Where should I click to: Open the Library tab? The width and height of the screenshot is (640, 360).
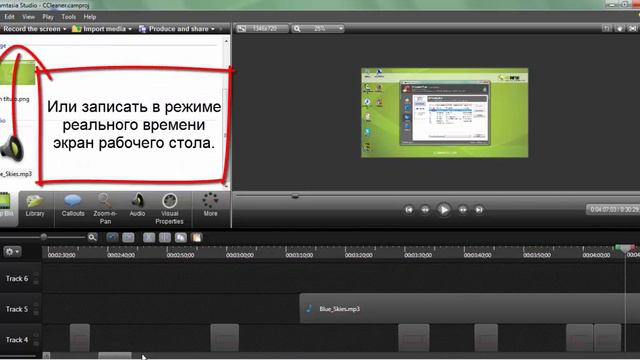point(35,206)
